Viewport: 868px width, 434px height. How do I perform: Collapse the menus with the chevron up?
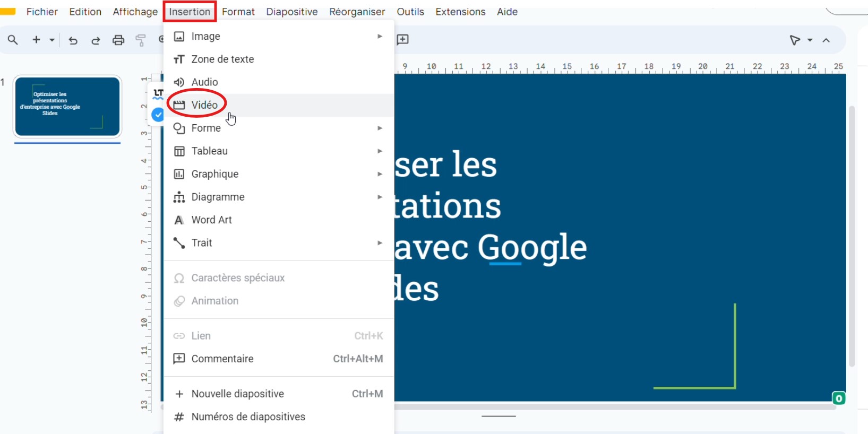pyautogui.click(x=826, y=40)
